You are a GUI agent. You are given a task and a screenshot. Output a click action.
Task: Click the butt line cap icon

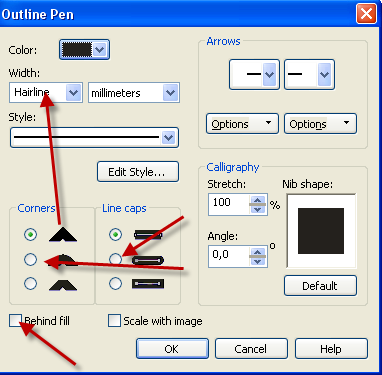click(x=148, y=235)
